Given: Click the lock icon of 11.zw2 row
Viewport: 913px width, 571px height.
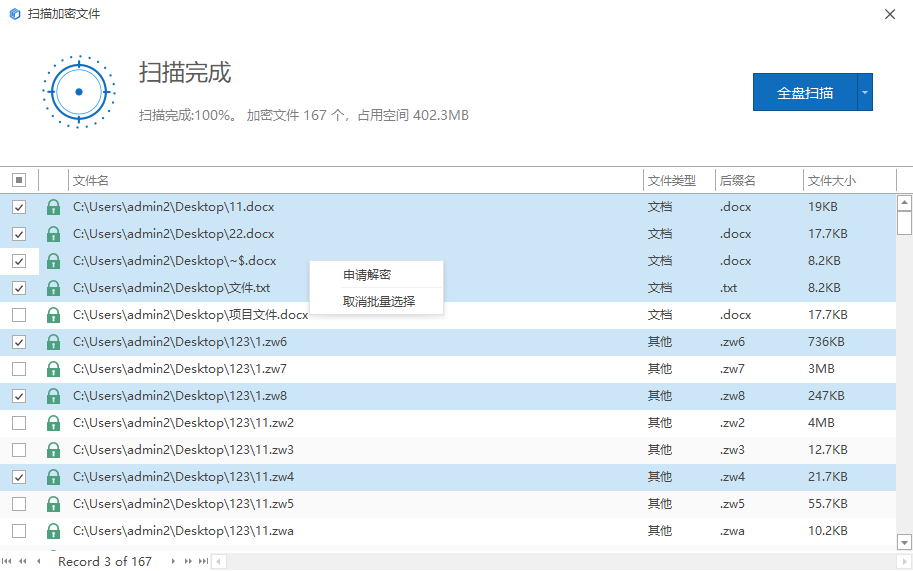Looking at the screenshot, I should (x=53, y=423).
